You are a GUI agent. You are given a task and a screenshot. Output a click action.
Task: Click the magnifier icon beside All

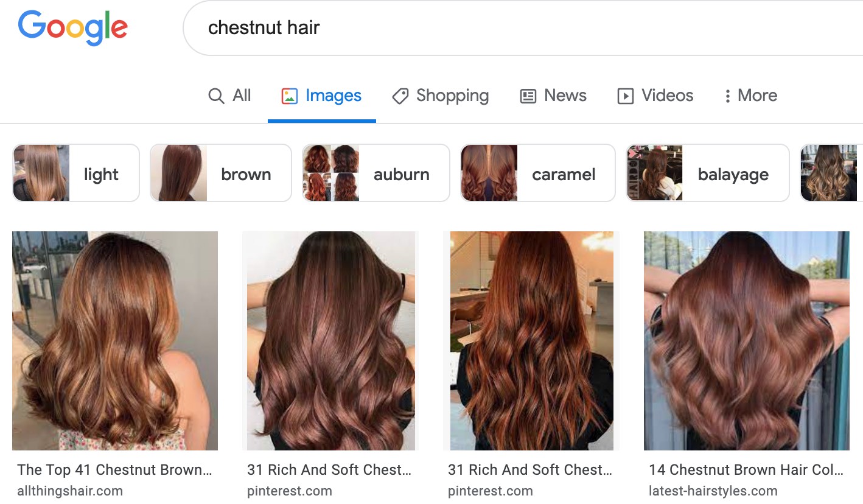click(x=216, y=96)
